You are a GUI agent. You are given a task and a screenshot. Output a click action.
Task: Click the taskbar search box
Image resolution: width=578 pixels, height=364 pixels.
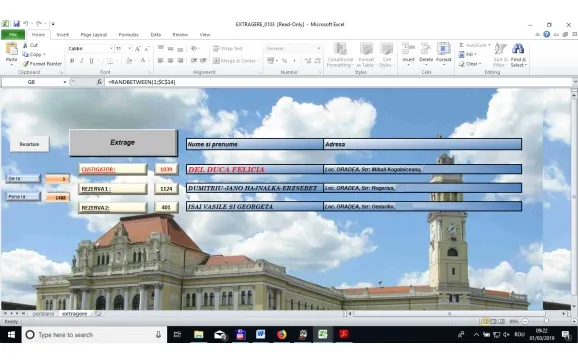tap(94, 334)
